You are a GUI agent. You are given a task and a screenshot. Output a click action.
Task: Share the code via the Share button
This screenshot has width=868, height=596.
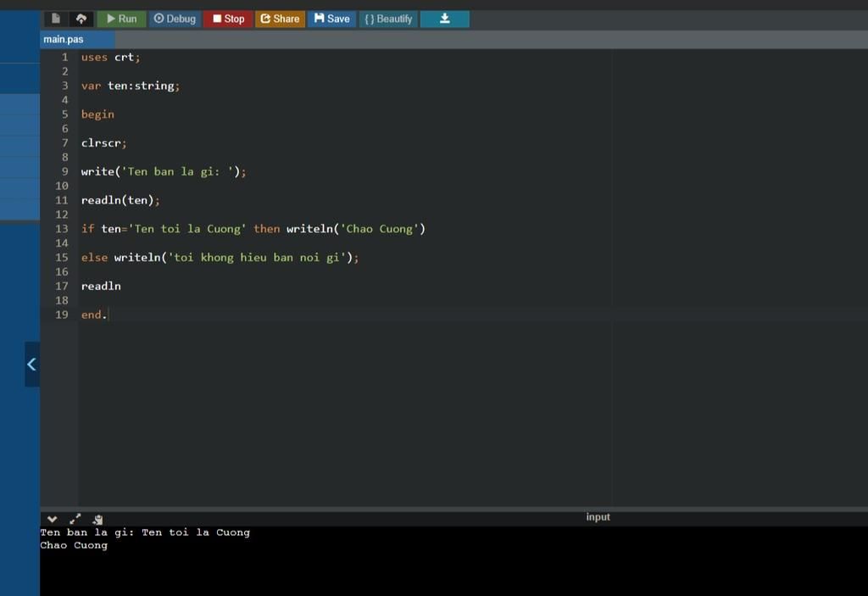pos(280,19)
